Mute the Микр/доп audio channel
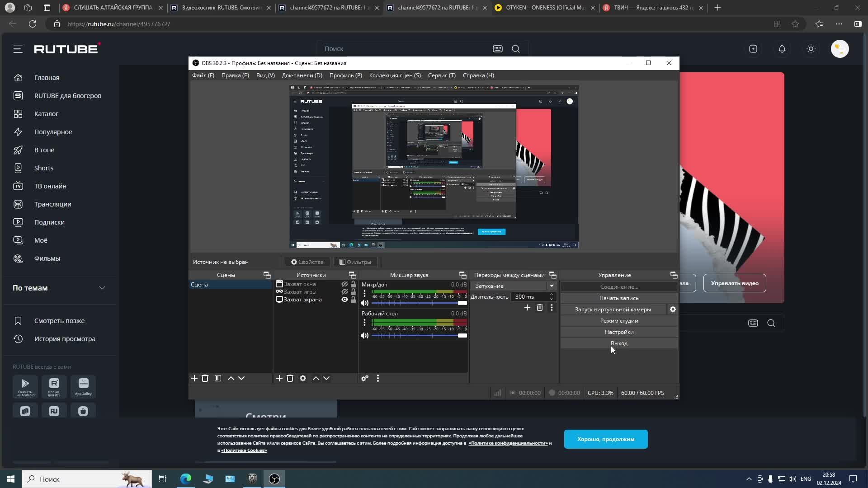The width and height of the screenshot is (868, 488). coord(364,303)
